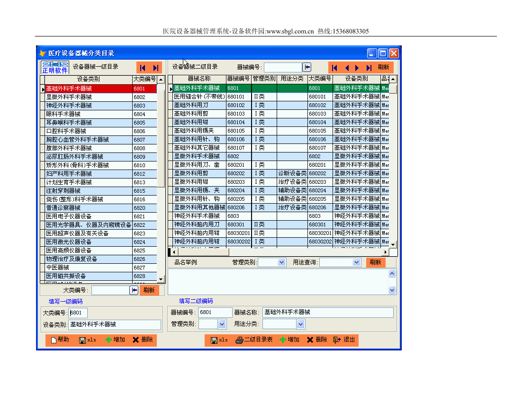Click the 填写二级编码 label link
This screenshot has width=532, height=412.
[x=196, y=301]
